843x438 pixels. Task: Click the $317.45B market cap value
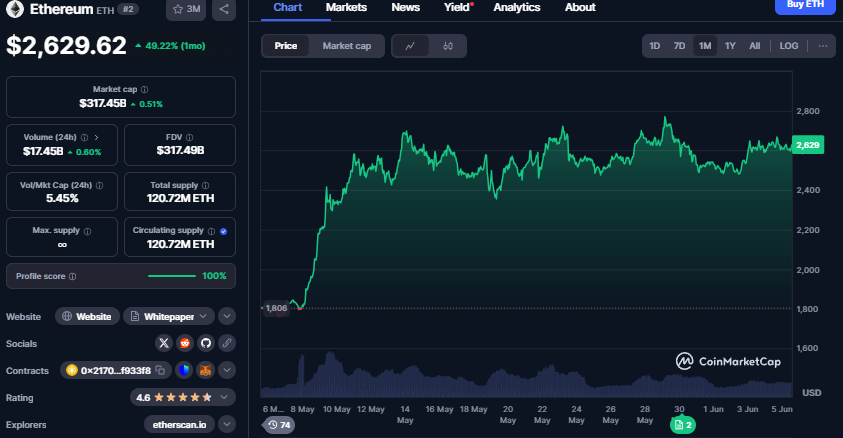[x=103, y=103]
